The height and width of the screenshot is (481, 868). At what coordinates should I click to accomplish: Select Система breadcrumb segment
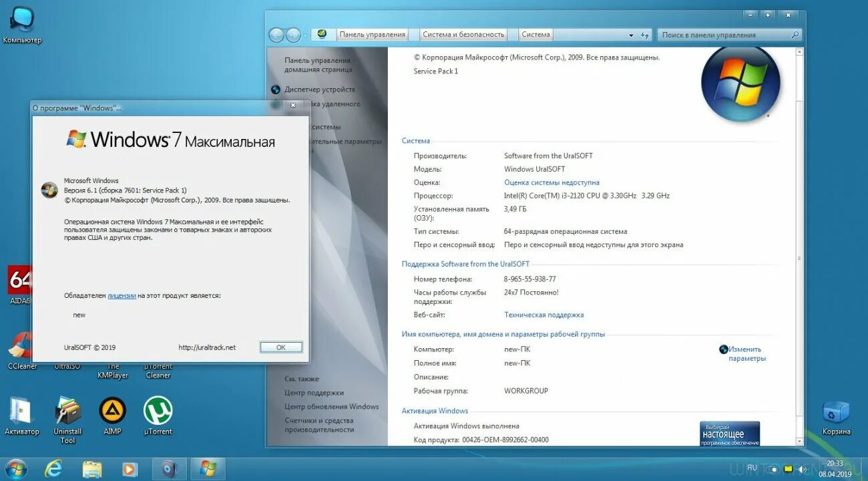[x=535, y=35]
